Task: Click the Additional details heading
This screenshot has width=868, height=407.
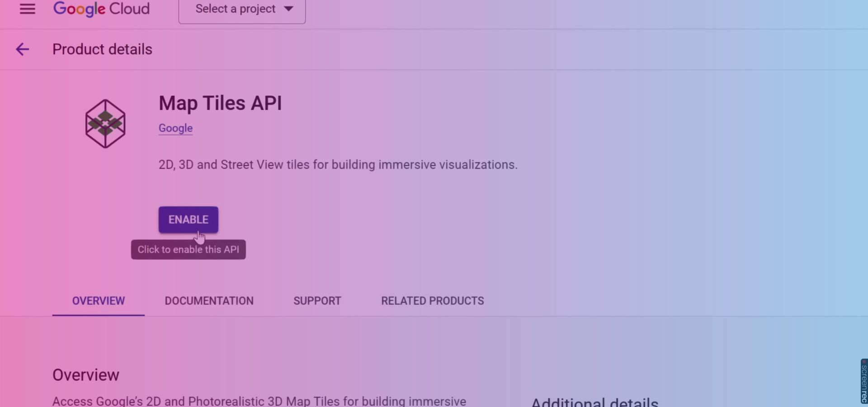Action: coord(594,402)
